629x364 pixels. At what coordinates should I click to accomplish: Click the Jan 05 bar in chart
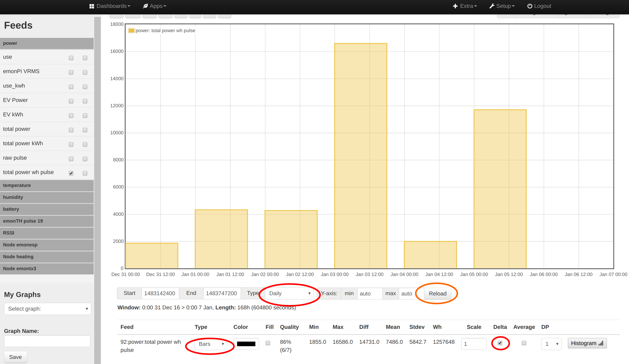(500, 189)
